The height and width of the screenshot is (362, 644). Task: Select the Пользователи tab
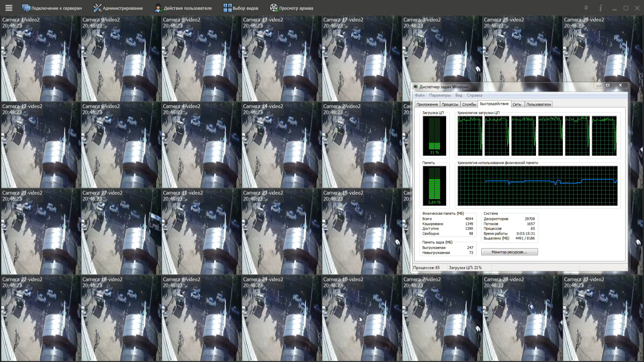(538, 104)
